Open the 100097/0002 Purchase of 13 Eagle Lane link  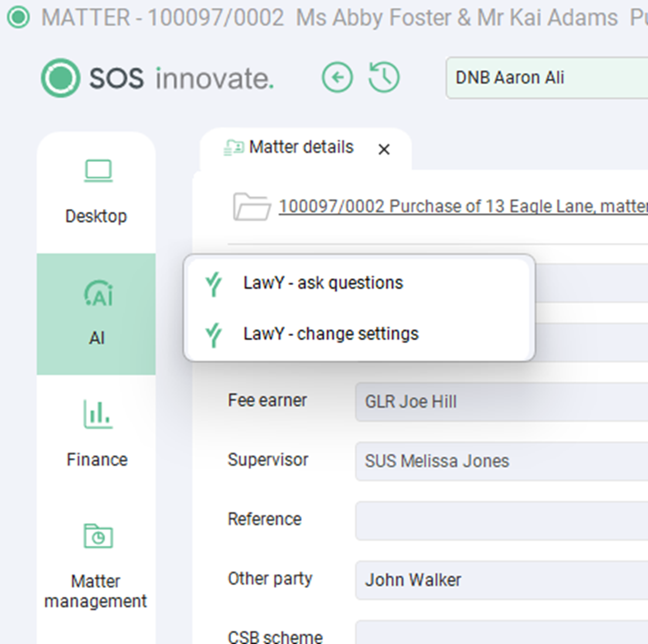463,207
